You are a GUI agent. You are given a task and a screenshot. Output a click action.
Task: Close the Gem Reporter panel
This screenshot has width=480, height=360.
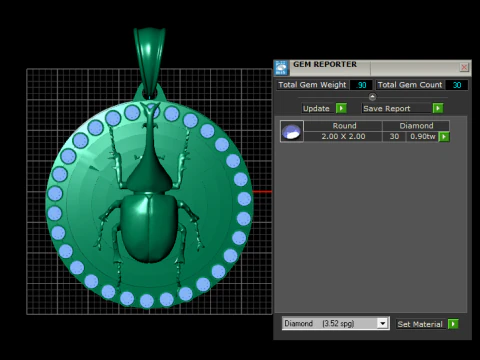click(464, 67)
